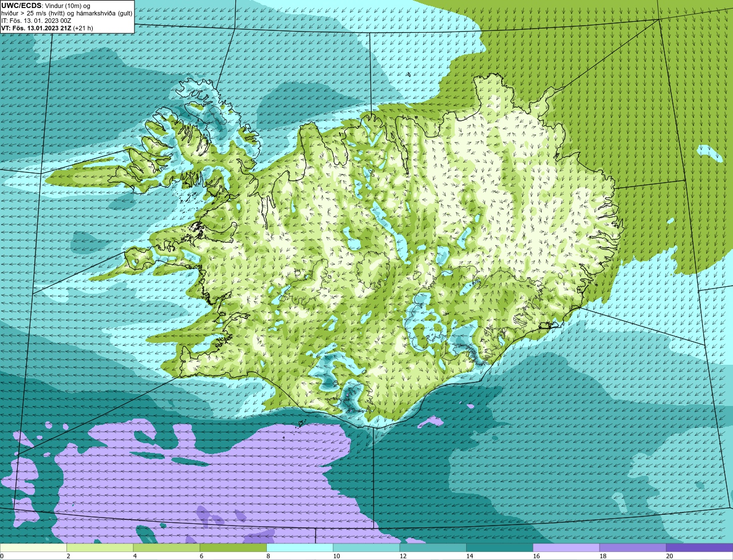This screenshot has width=733, height=560.
Task: Click the 'UWC/ECDS' title in the info box
Action: point(21,6)
